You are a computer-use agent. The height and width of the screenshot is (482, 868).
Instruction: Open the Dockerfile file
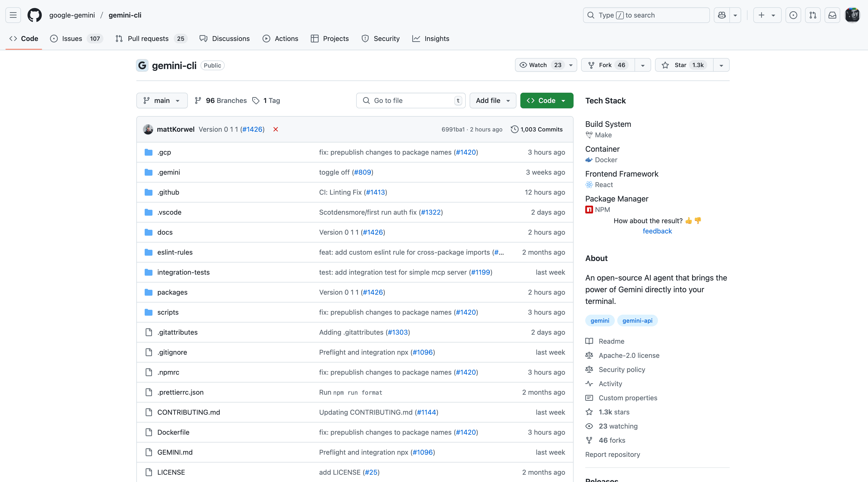coord(173,432)
